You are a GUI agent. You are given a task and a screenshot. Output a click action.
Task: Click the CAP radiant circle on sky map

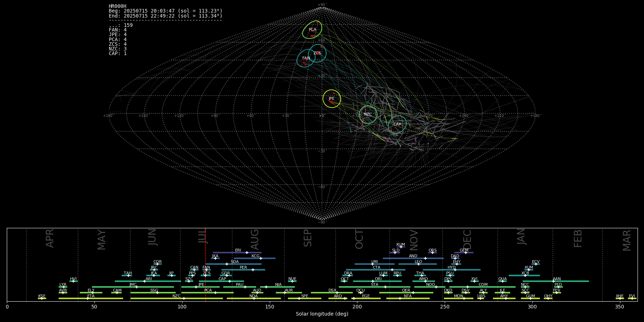pyautogui.click(x=397, y=125)
